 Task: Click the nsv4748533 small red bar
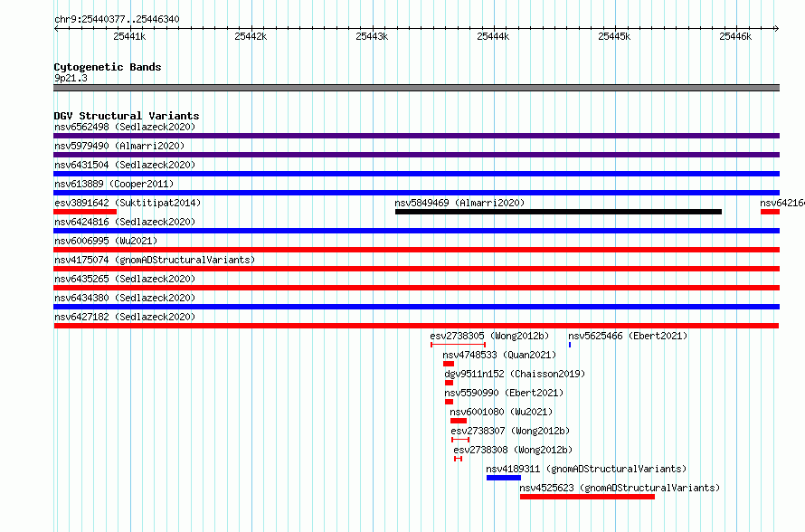click(x=449, y=364)
